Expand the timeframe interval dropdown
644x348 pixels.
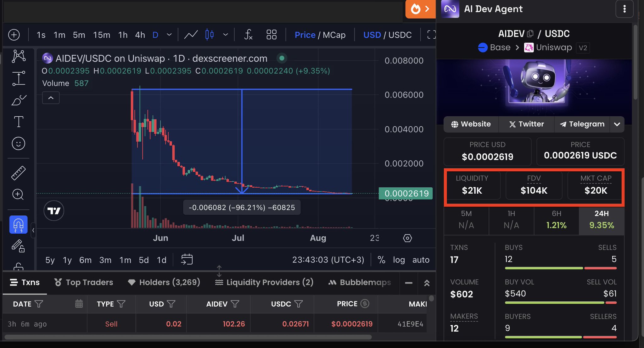point(169,35)
